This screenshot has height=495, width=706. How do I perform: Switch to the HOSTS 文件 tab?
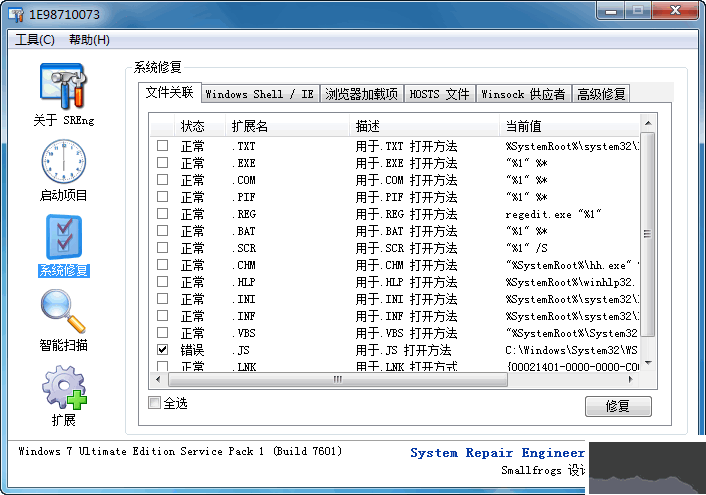(439, 94)
